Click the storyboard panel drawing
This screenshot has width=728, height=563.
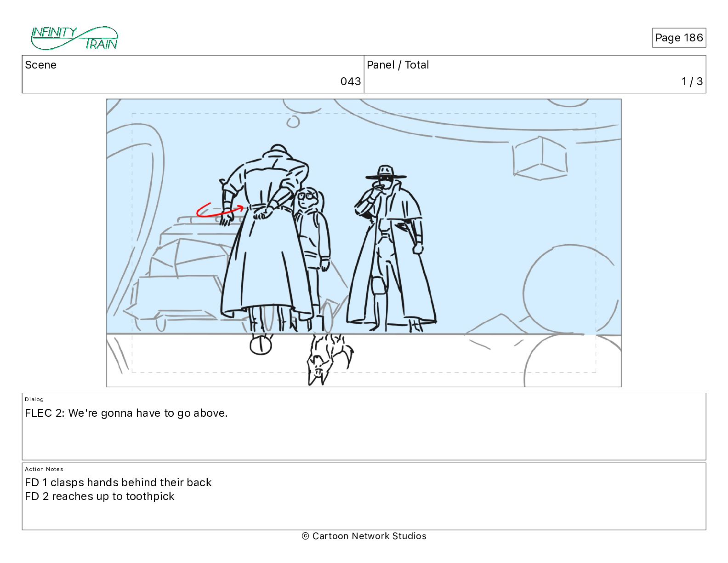point(364,243)
